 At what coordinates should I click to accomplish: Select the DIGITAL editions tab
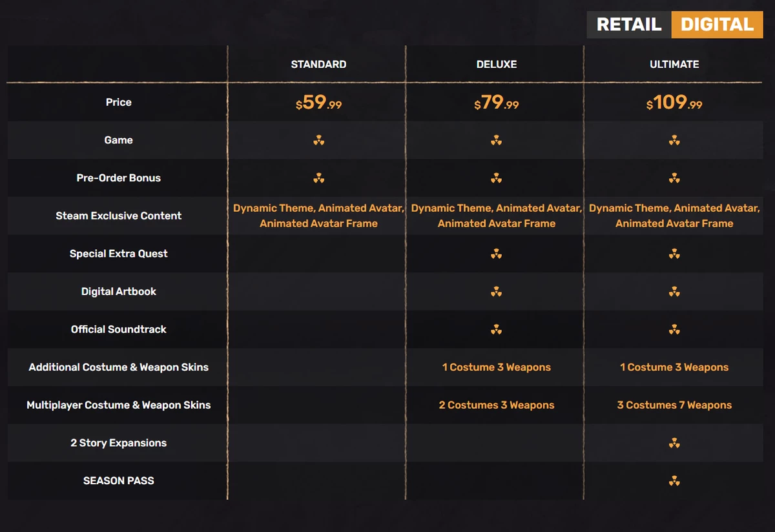click(717, 25)
